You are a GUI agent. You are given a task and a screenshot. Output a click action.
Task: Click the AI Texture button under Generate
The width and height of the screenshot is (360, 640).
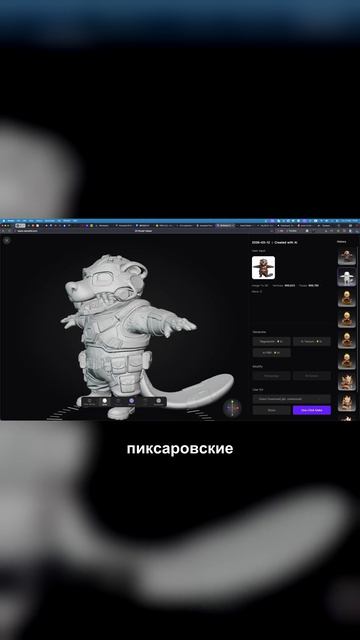tap(312, 341)
